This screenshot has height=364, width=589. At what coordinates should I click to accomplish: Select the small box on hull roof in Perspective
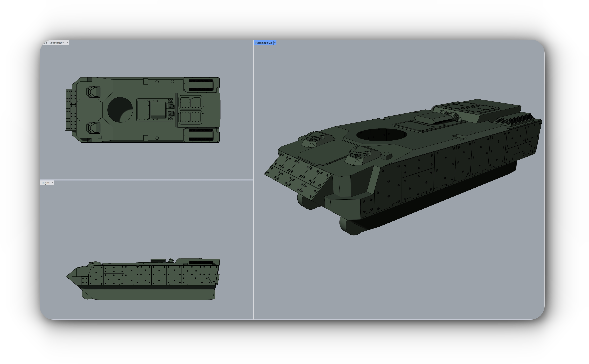[x=386, y=156]
